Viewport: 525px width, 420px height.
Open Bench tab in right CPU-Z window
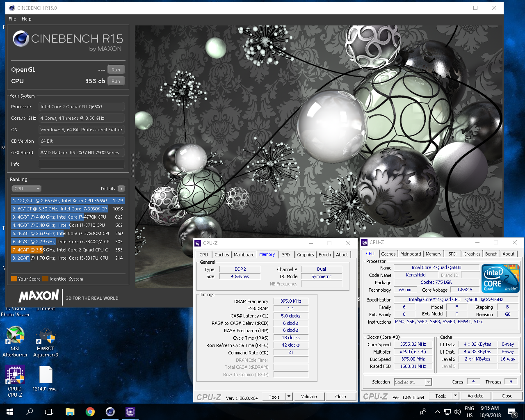coord(491,254)
